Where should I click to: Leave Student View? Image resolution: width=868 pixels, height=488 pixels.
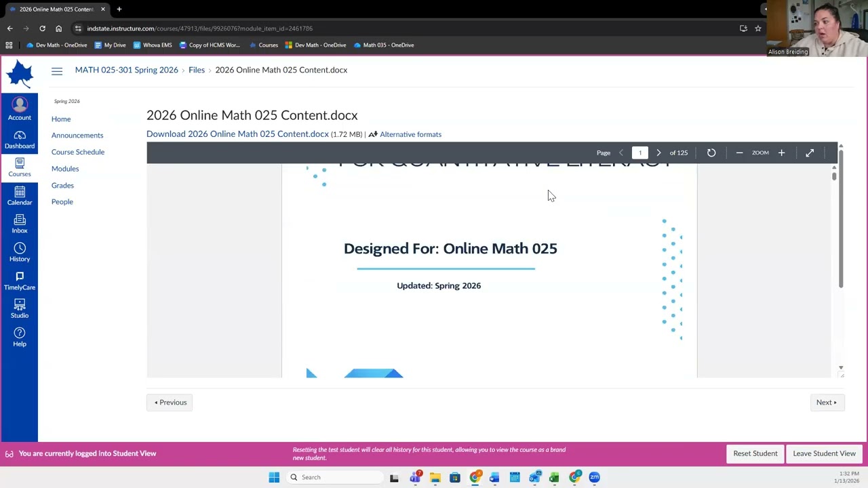point(824,453)
